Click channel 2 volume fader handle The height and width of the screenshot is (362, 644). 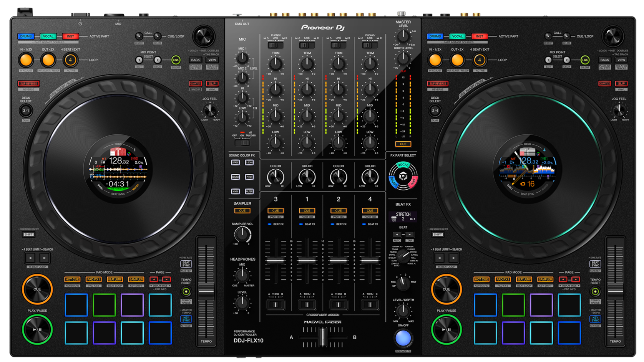click(x=339, y=261)
